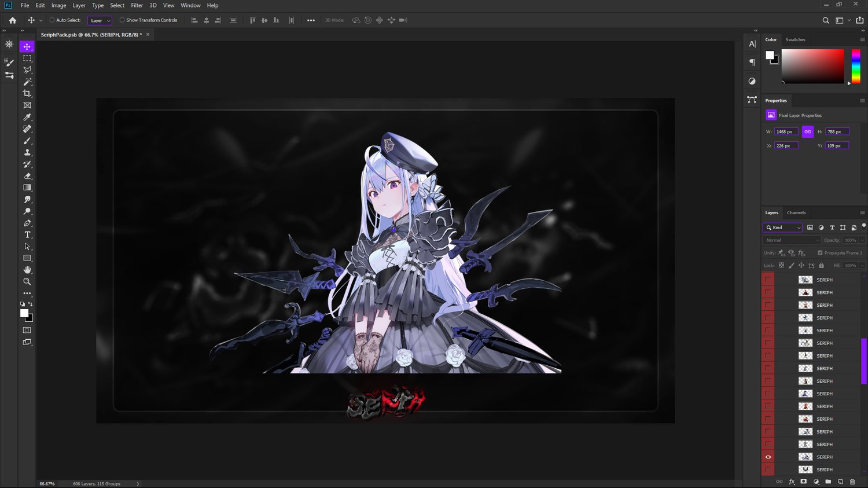Screen dimensions: 868x488
Task: Open the Fill dropdown arrow
Action: click(x=862, y=266)
